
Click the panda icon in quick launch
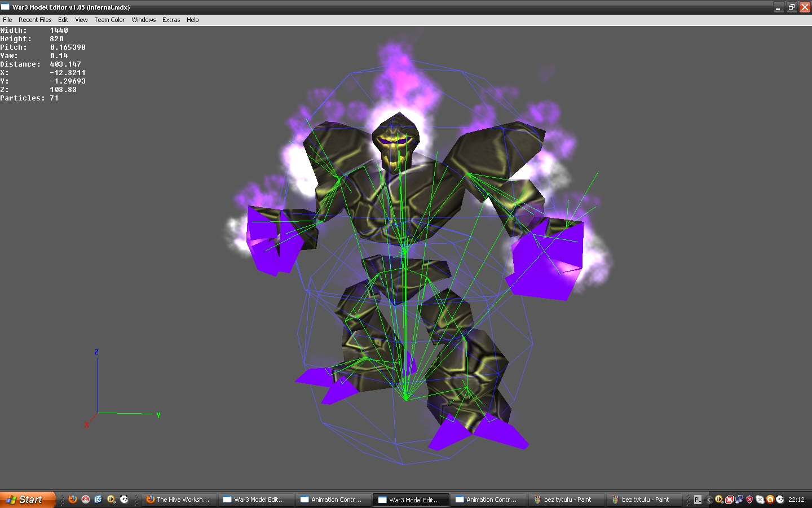click(124, 500)
